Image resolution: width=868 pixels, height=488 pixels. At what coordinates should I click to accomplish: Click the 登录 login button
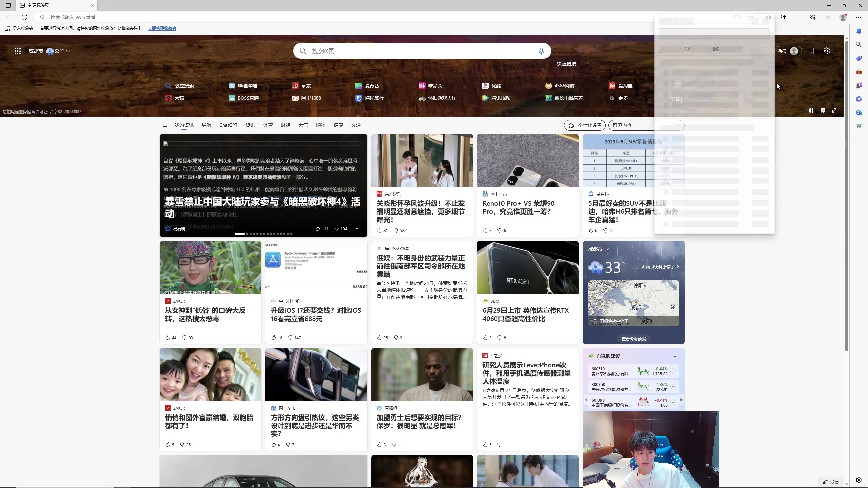pos(788,51)
